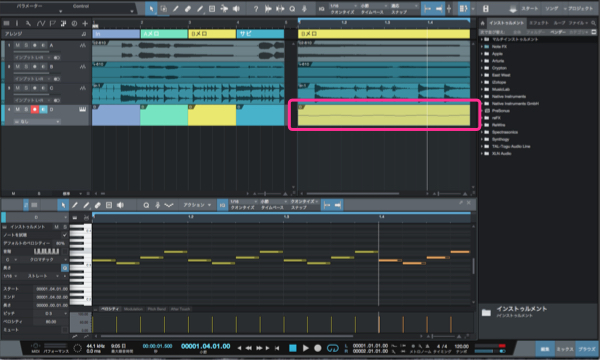This screenshot has height=360, width=600.
Task: Solo track C
Action: click(x=26, y=88)
